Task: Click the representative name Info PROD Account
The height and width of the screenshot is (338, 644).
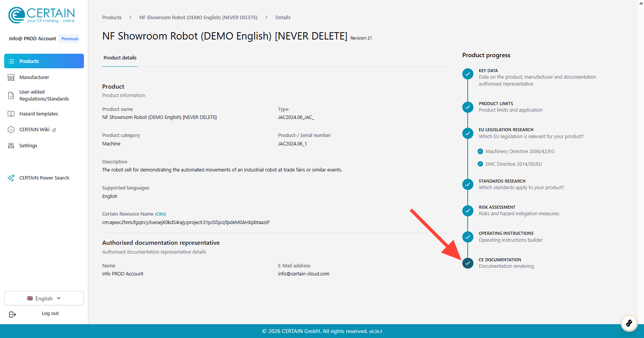Action: tap(123, 274)
